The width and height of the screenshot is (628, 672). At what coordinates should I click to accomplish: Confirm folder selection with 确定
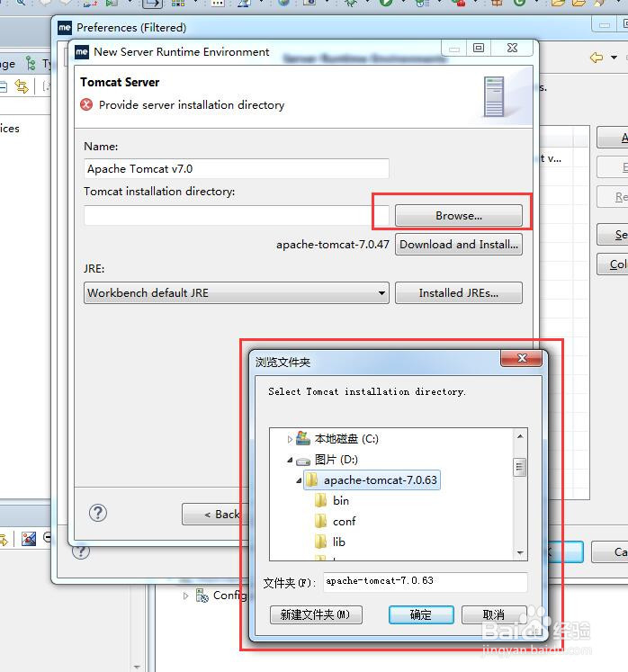(x=421, y=615)
